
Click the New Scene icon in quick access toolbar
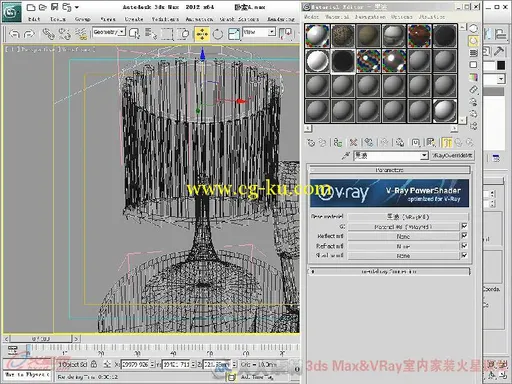(31, 7)
